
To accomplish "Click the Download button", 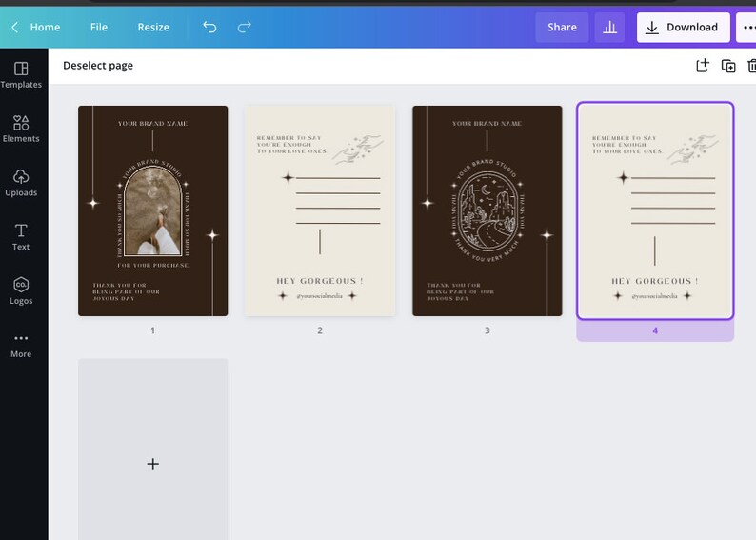I will [x=684, y=27].
